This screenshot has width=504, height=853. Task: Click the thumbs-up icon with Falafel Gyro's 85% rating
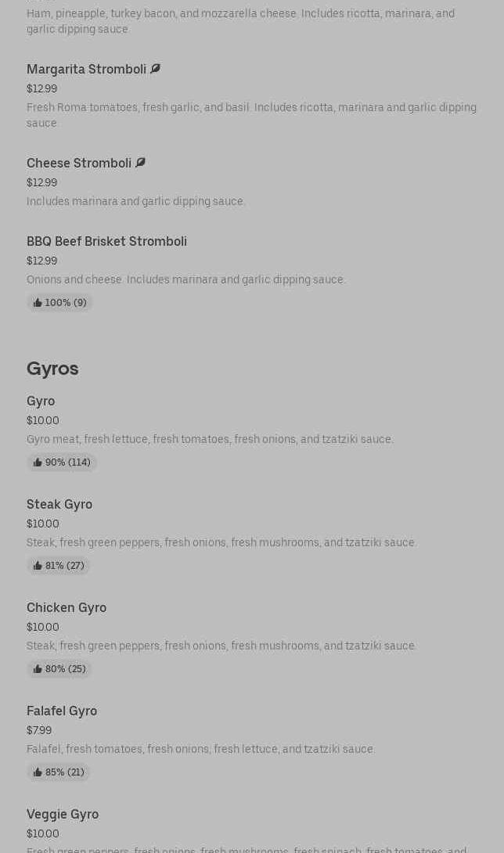click(38, 772)
